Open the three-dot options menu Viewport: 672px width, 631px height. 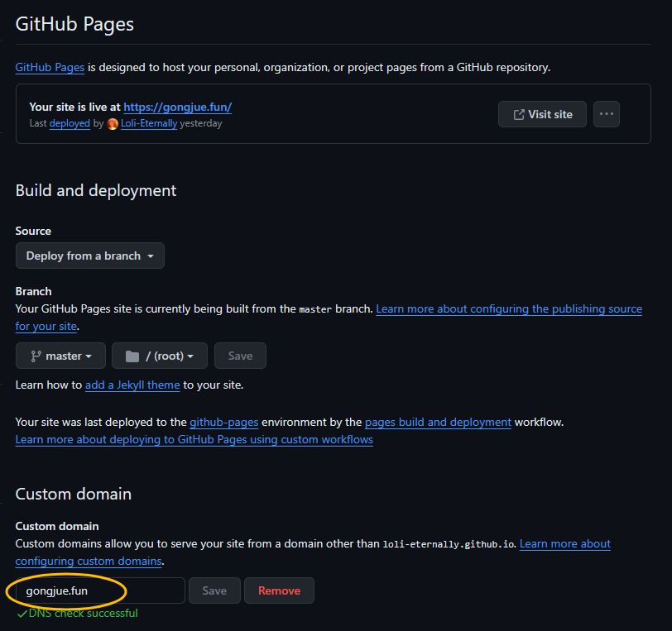click(606, 114)
